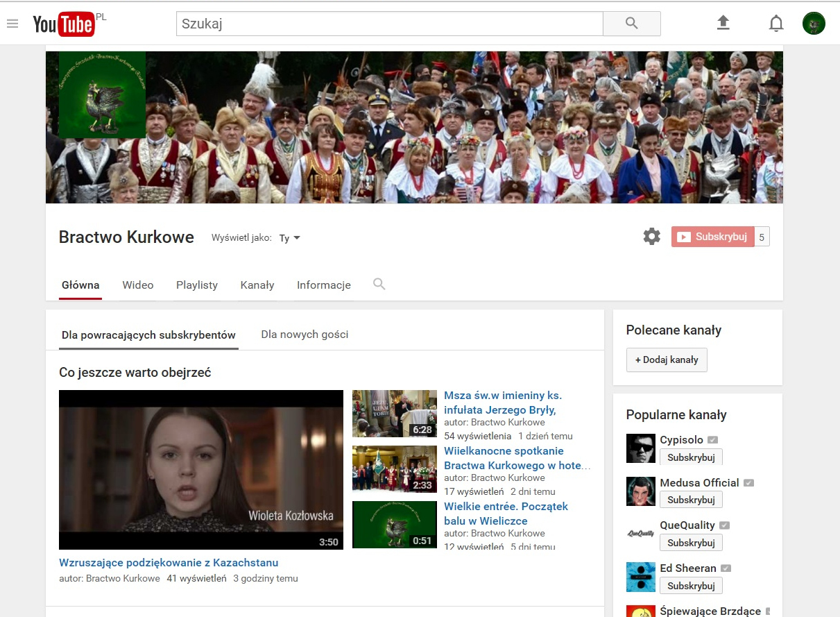Open the notifications bell
Viewport: 840px width, 617px height.
point(776,24)
